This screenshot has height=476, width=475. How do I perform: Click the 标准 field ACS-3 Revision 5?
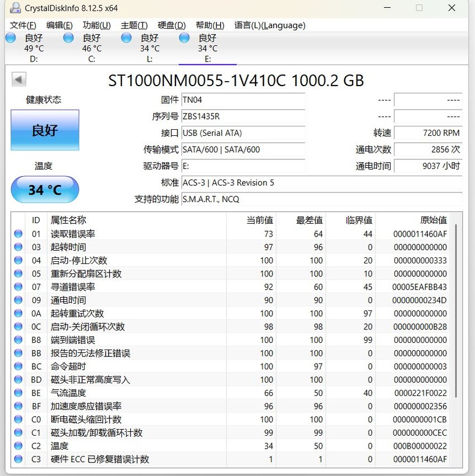click(322, 182)
